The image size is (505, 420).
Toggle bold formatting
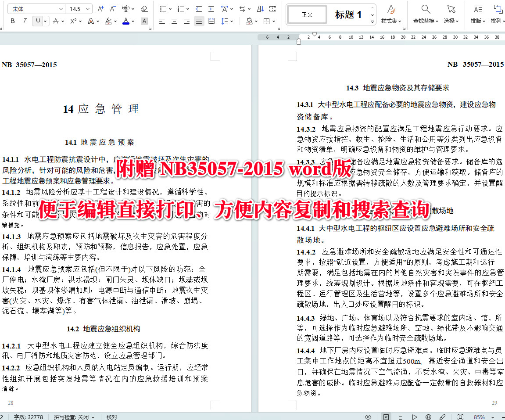13,21
